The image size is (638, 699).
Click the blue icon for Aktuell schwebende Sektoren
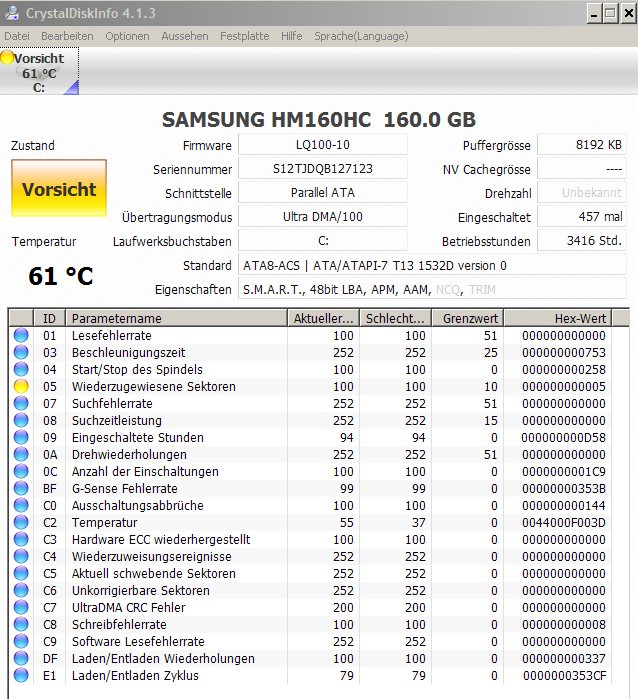(21, 573)
